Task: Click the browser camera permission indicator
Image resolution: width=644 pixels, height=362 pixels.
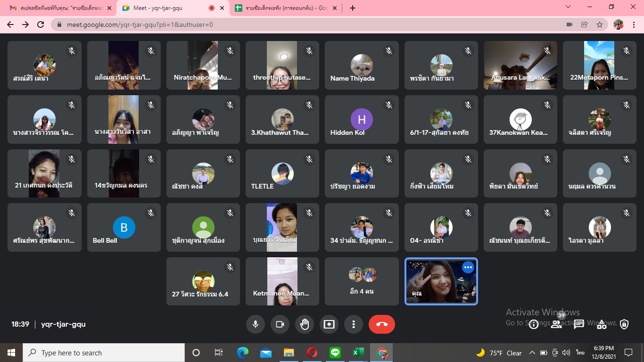Action: pyautogui.click(x=569, y=25)
